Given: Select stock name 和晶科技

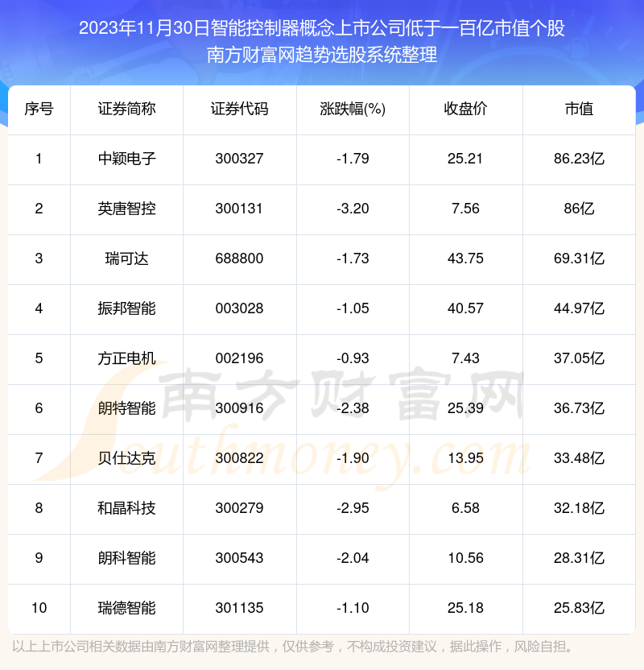Looking at the screenshot, I should coord(127,509).
